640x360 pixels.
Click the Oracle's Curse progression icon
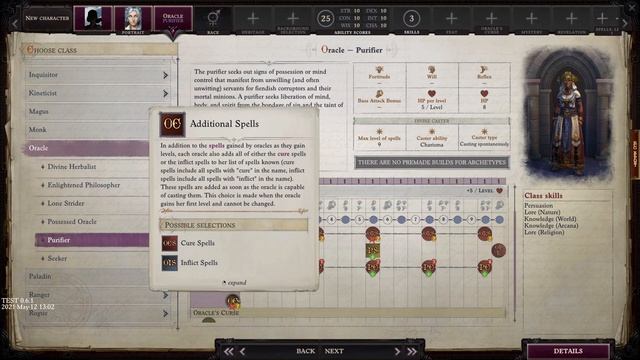click(233, 302)
